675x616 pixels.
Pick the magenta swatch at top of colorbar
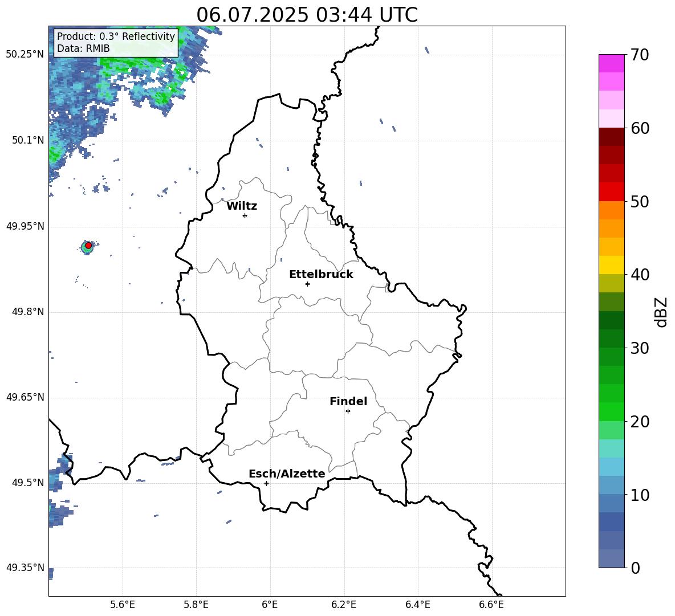tap(611, 63)
